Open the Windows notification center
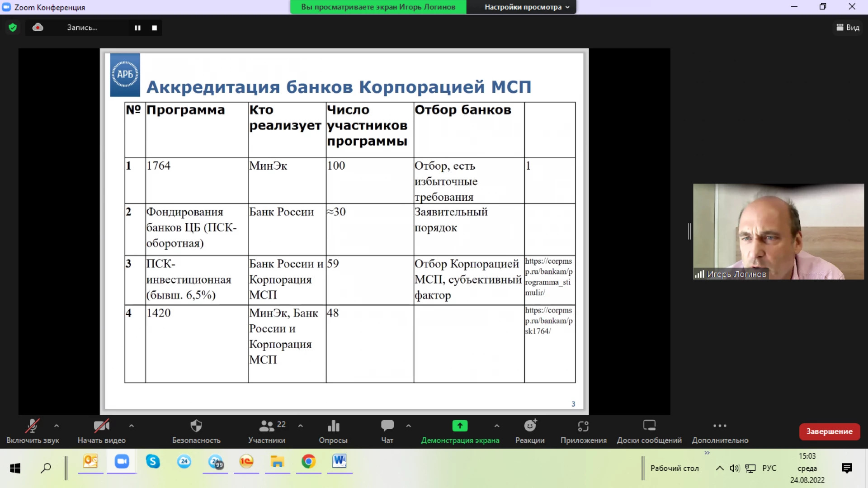This screenshot has width=868, height=488. tap(847, 468)
